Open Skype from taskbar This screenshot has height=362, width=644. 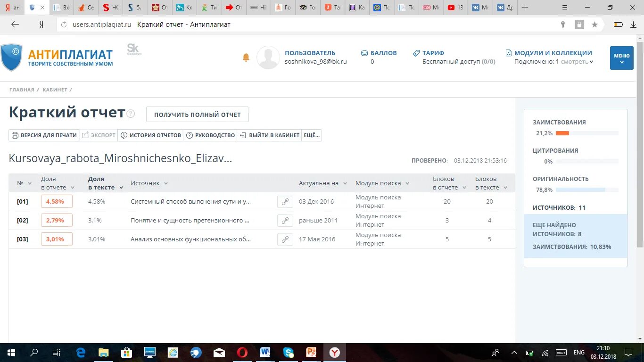(289, 353)
